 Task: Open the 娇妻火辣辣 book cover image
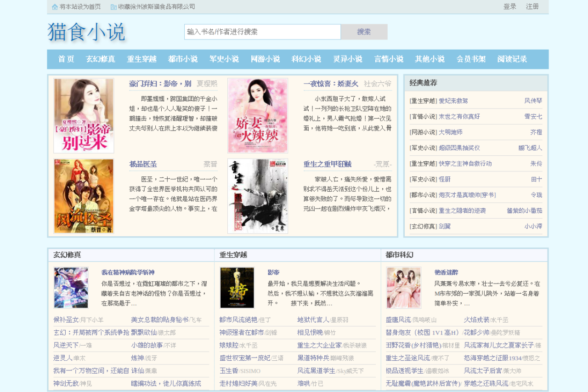(x=258, y=115)
